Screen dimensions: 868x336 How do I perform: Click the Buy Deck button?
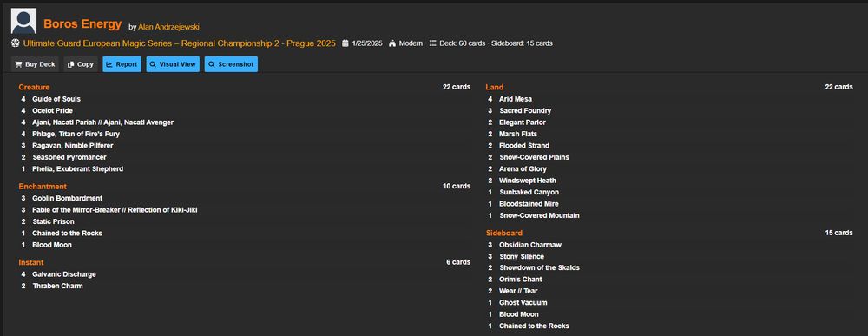click(35, 64)
